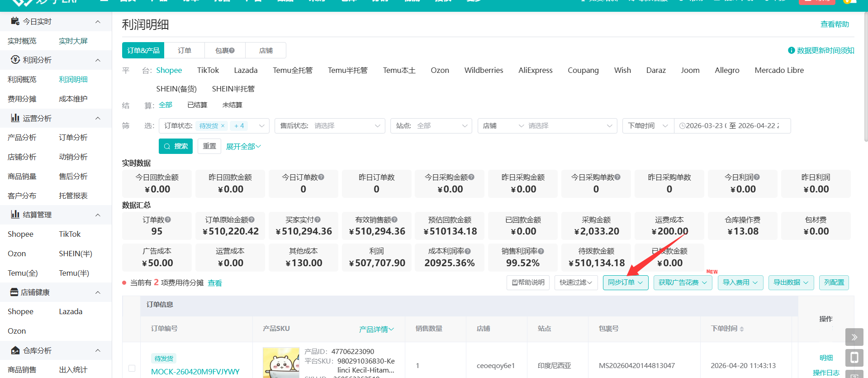Image resolution: width=868 pixels, height=378 pixels.
Task: Click the 运营分析 bar chart icon
Action: 15,118
